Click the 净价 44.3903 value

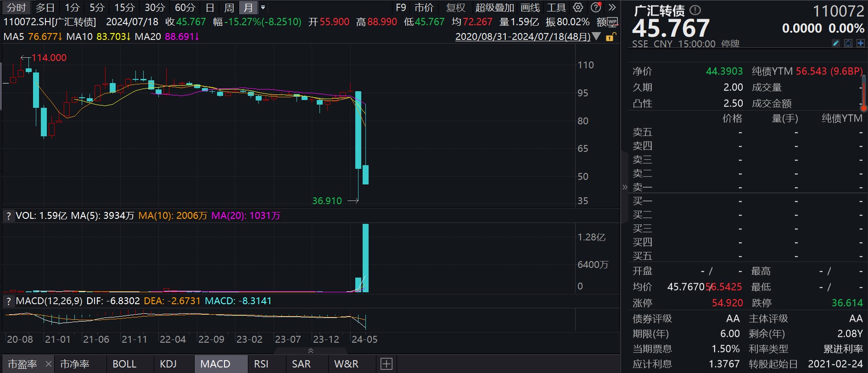pyautogui.click(x=724, y=71)
